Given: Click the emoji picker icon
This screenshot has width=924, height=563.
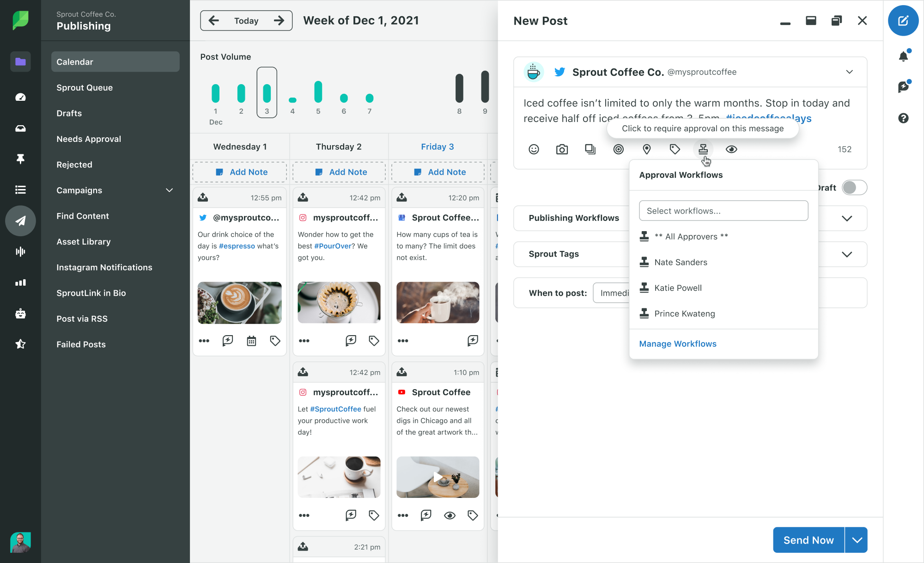Looking at the screenshot, I should [x=533, y=149].
